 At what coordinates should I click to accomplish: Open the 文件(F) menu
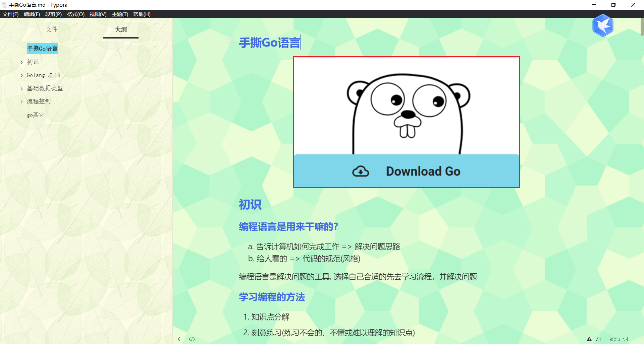(10, 14)
